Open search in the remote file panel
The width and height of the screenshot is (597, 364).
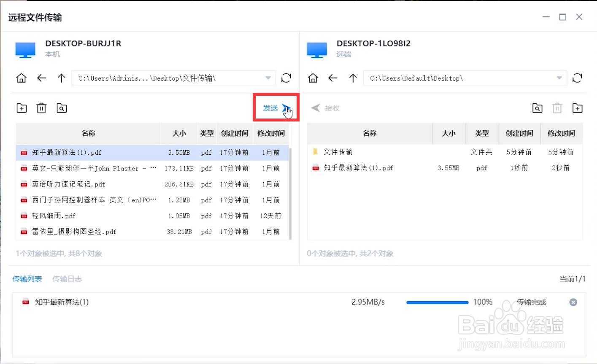[537, 108]
